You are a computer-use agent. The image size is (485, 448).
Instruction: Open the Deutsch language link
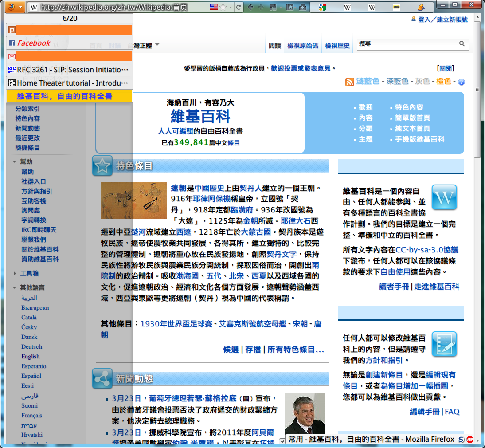tap(31, 347)
